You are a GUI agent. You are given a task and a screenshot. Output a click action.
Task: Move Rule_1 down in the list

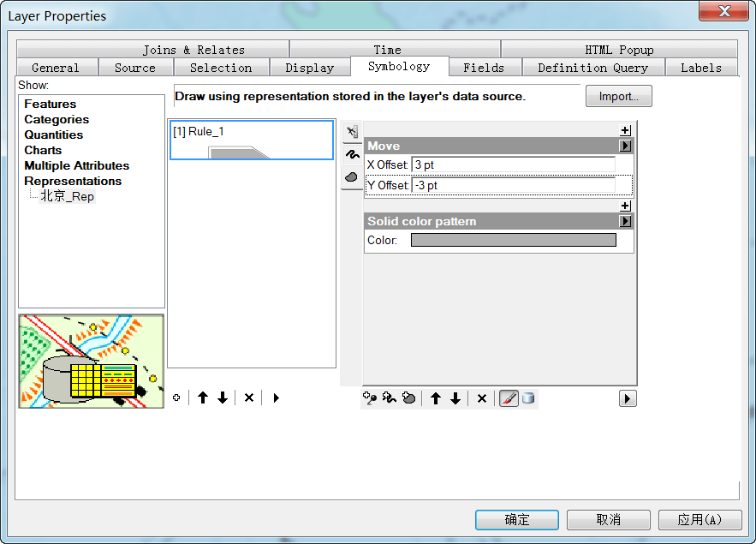(223, 398)
